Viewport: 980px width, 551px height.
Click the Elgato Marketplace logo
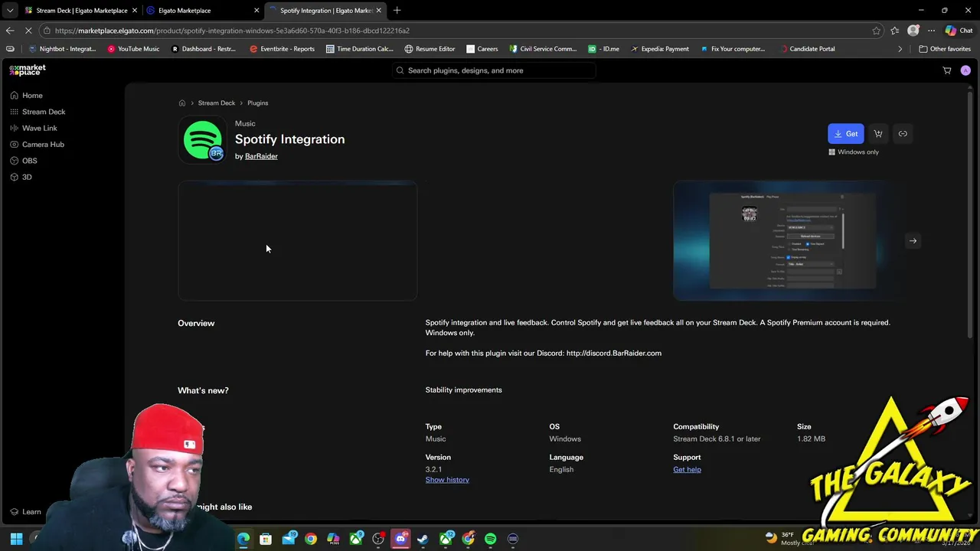click(28, 70)
